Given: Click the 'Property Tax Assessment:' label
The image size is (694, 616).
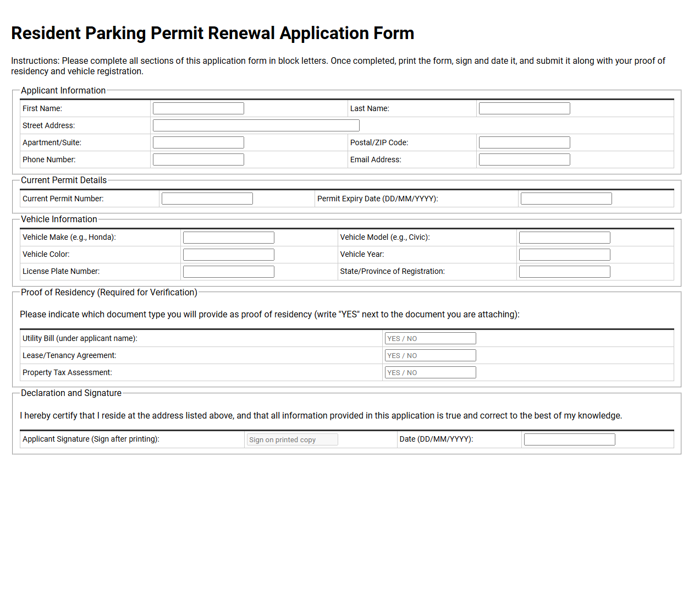Looking at the screenshot, I should click(x=67, y=372).
